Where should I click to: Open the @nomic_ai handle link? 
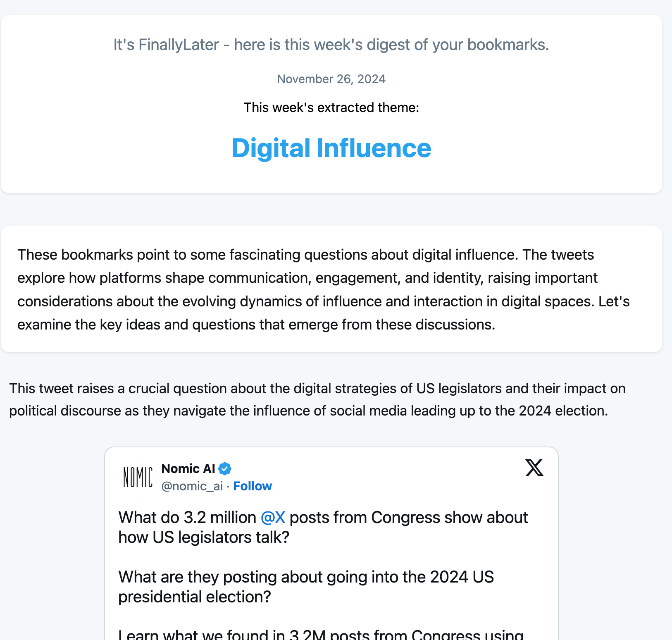click(192, 486)
